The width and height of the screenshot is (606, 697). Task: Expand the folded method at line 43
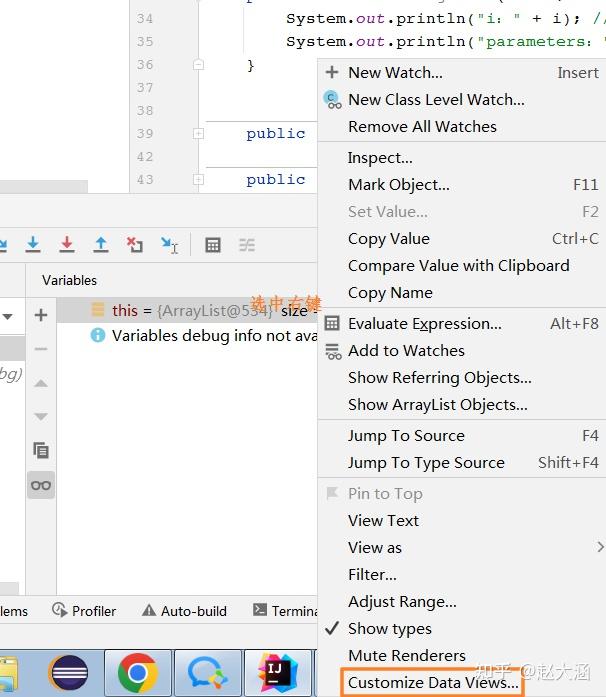[198, 180]
